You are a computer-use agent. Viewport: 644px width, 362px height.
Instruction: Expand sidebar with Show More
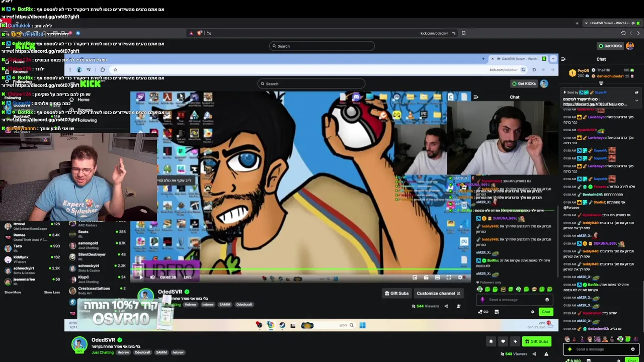13,292
